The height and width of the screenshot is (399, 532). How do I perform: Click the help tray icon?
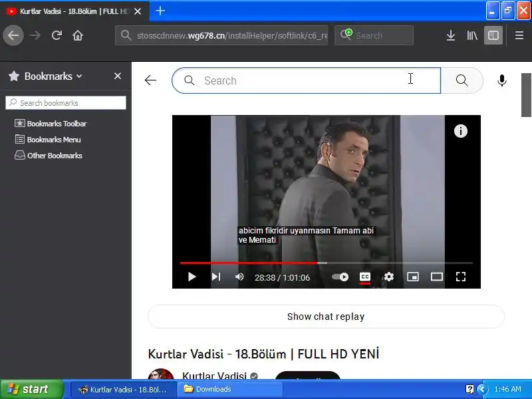tap(469, 389)
